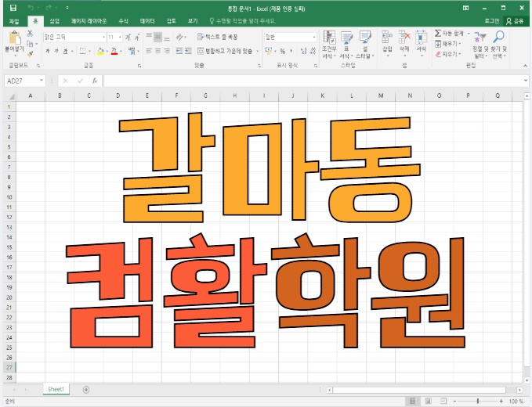Click the orientation (text angle) icon
Image resolution: width=532 pixels, height=407 pixels.
click(180, 37)
